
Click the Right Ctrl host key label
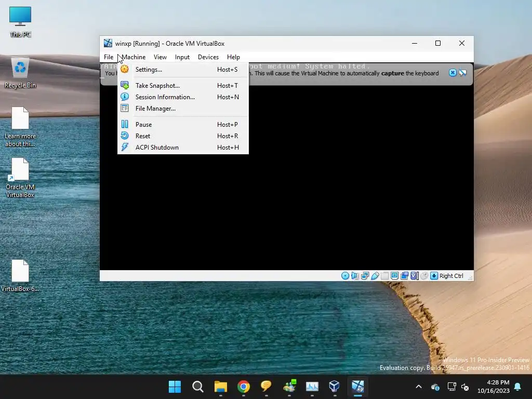451,276
